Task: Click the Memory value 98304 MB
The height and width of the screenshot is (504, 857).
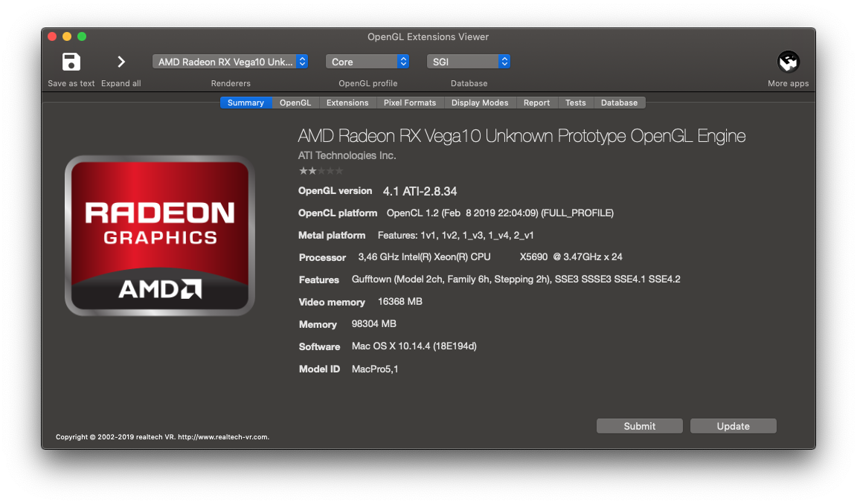Action: click(374, 324)
